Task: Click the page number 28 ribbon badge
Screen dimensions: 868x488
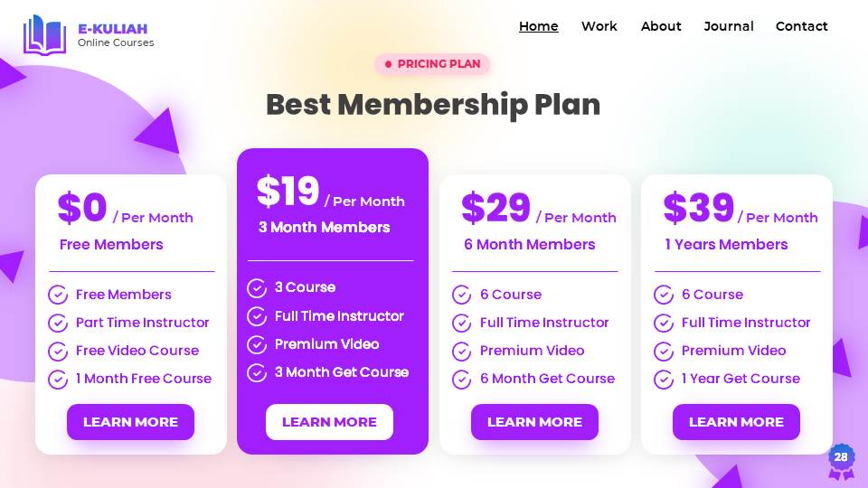Action: [841, 458]
